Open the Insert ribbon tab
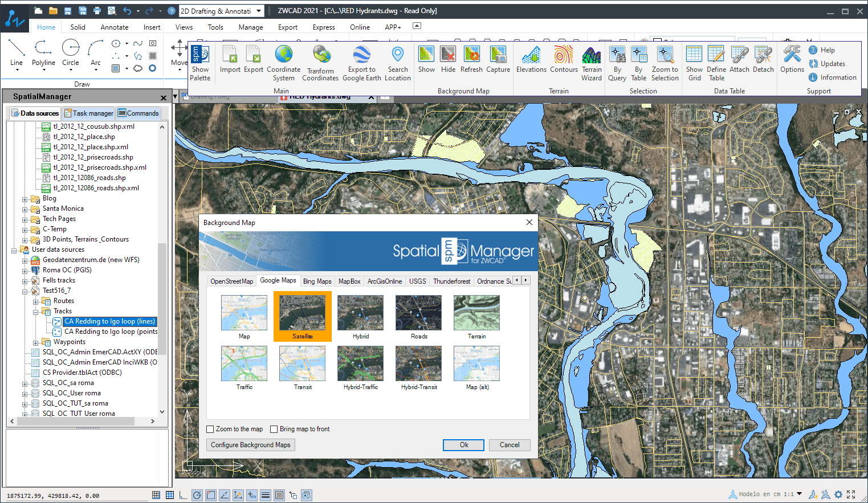The width and height of the screenshot is (868, 503). point(152,27)
